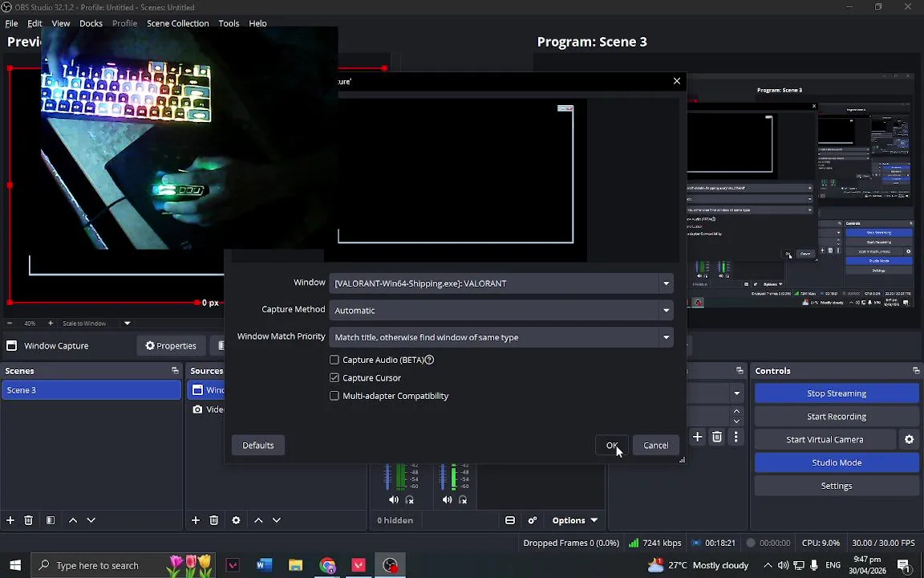Remove selected source with trash icon
The image size is (924, 578).
coord(214,520)
